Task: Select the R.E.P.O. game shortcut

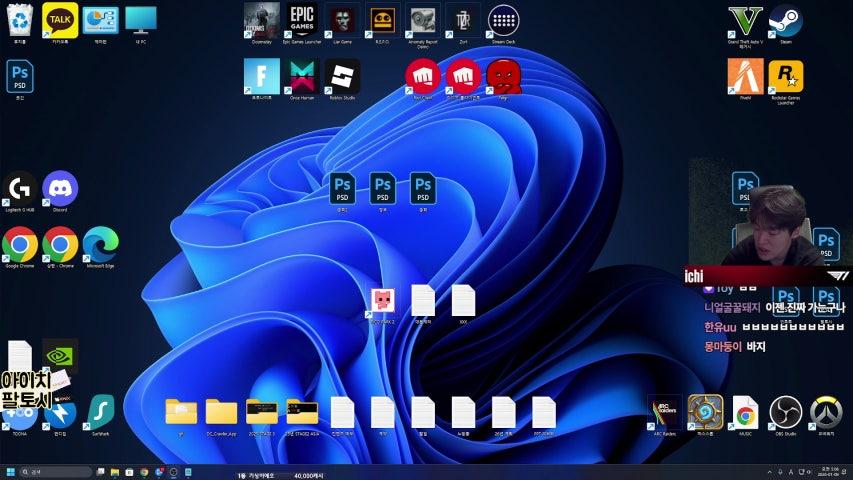Action: coord(382,23)
